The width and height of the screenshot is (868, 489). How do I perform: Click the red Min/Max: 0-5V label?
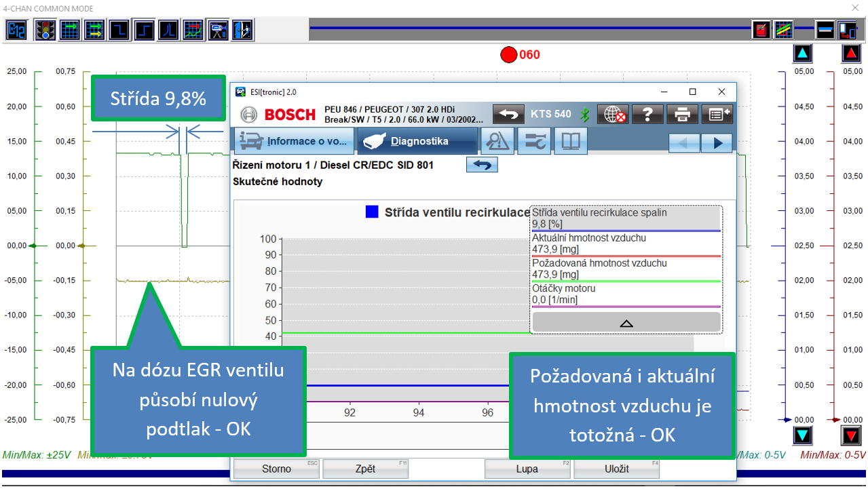tap(833, 455)
